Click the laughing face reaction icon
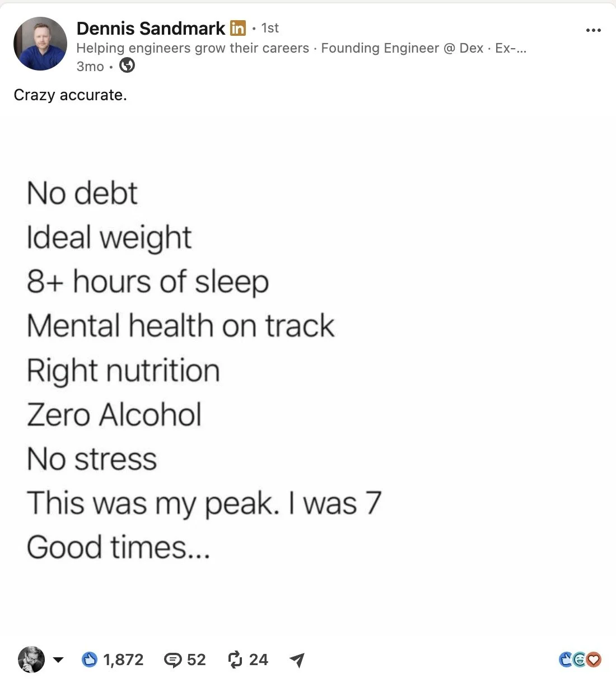616x692 pixels. coord(580,660)
